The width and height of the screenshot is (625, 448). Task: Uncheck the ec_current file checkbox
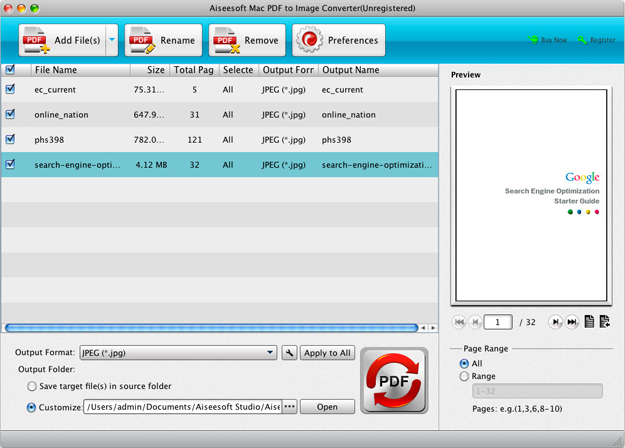(x=10, y=89)
